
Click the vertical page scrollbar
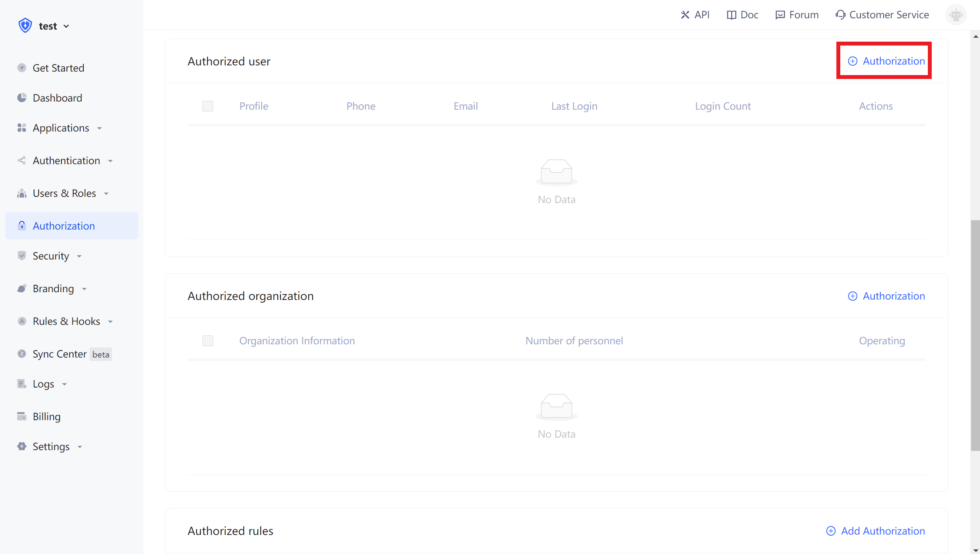point(975,335)
